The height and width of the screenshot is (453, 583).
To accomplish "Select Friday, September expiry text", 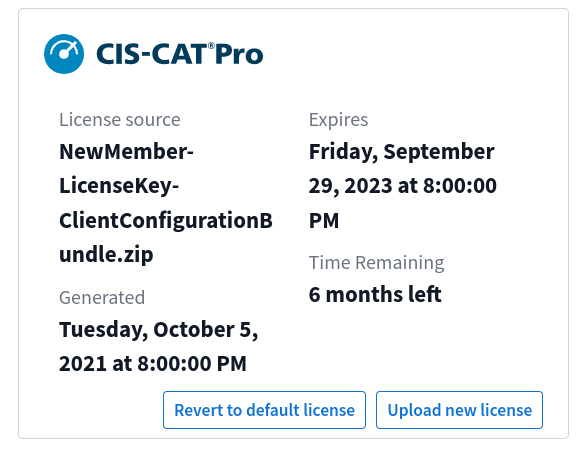I will (402, 152).
